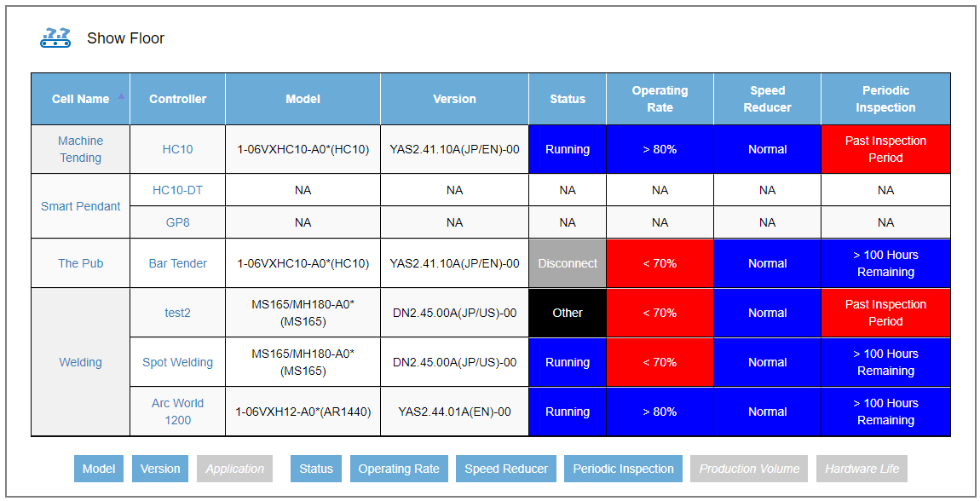Open the HC10 controller link
The width and height of the screenshot is (980, 501).
point(177,149)
